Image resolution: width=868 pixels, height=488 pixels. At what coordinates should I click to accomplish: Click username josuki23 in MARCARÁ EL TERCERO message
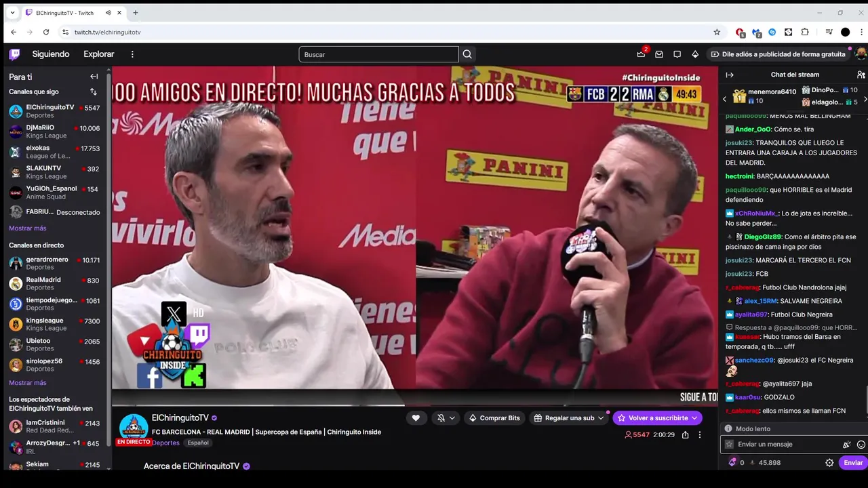(739, 260)
